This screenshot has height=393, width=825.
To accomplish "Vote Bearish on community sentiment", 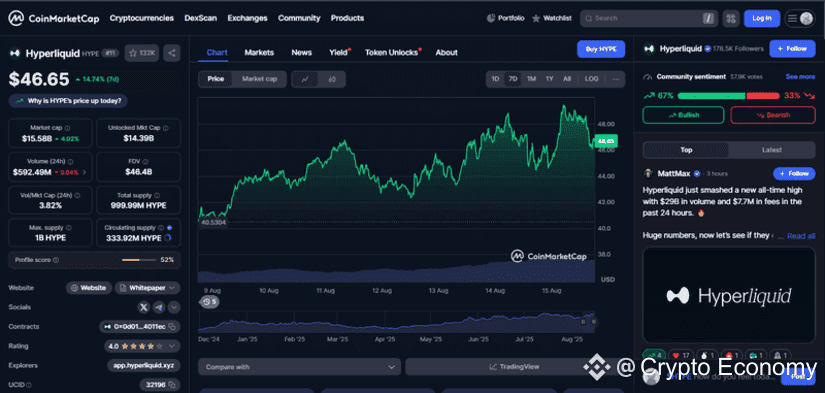I will 773,115.
